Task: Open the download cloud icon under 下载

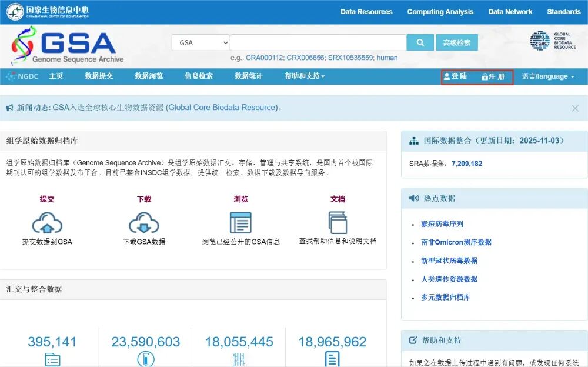Action: coord(144,223)
